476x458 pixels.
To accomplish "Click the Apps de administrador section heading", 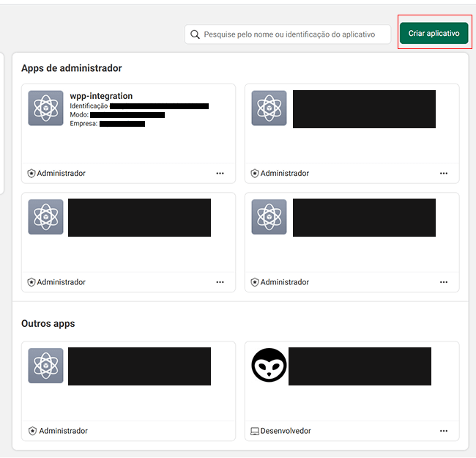I will [71, 68].
